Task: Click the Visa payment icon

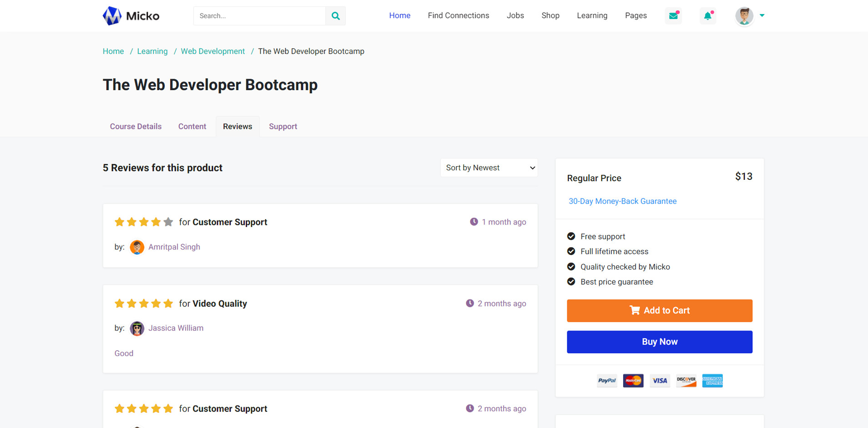Action: pyautogui.click(x=660, y=381)
